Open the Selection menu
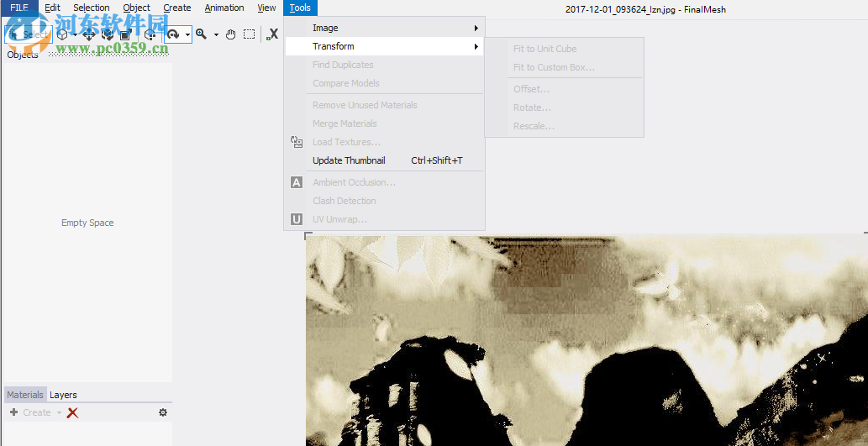 (92, 8)
